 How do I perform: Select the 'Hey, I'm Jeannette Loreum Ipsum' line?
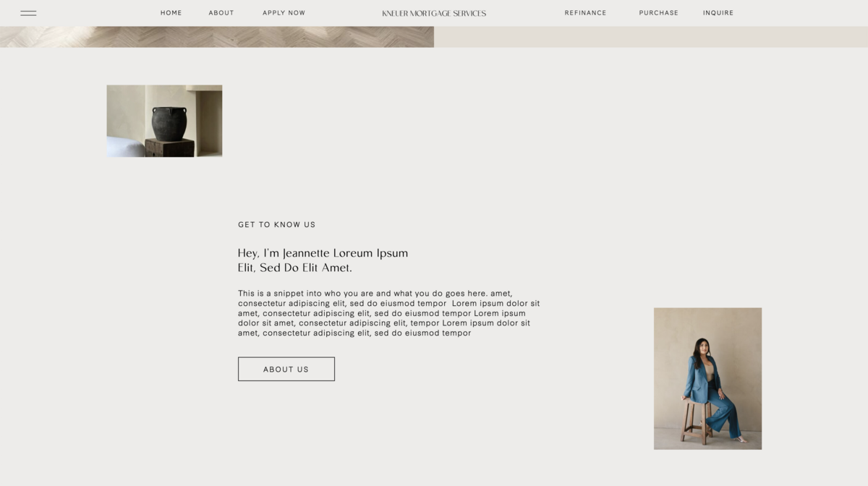[x=323, y=253]
